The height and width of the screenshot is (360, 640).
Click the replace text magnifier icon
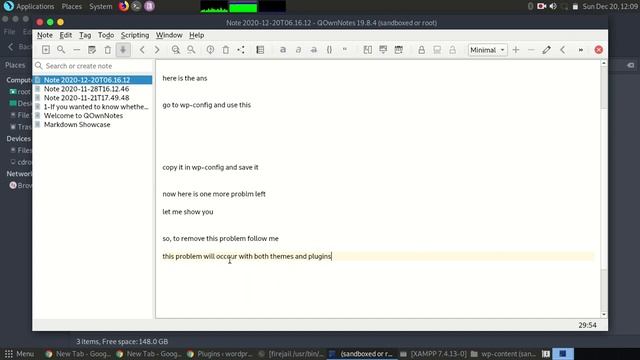(191, 50)
